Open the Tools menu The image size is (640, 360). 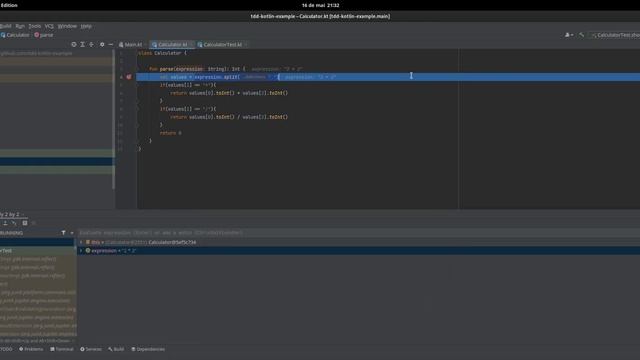(x=35, y=26)
